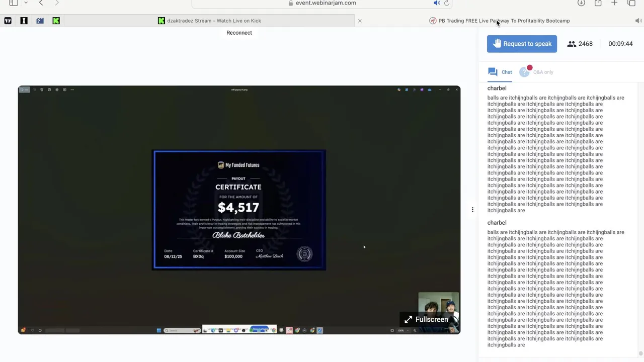The image size is (644, 362).
Task: Reload the page with the refresh icon
Action: [446, 3]
